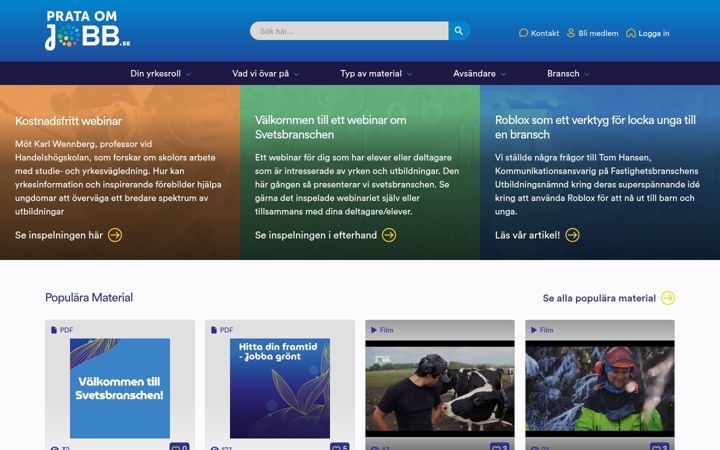Open the film thumbnail with the forestry worker

pyautogui.click(x=600, y=388)
